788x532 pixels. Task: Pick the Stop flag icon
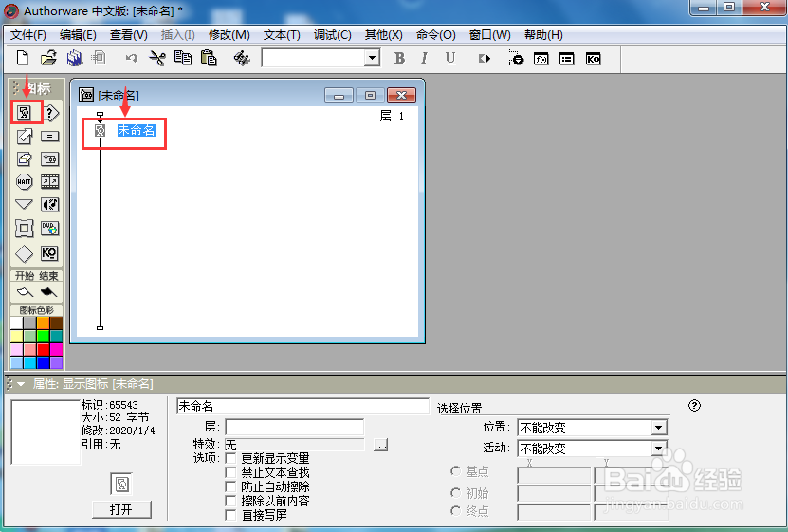(x=48, y=292)
